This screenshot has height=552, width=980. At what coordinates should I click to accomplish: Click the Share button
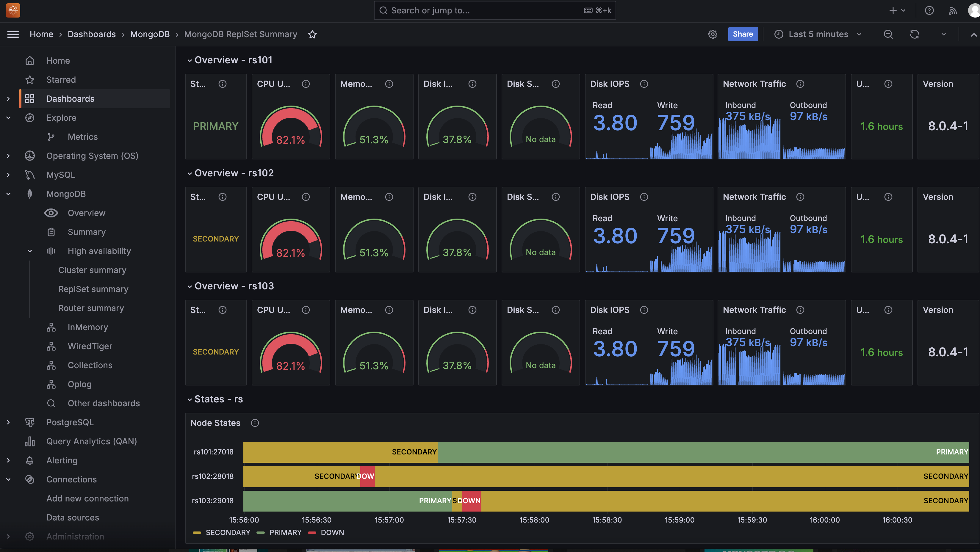(x=743, y=34)
